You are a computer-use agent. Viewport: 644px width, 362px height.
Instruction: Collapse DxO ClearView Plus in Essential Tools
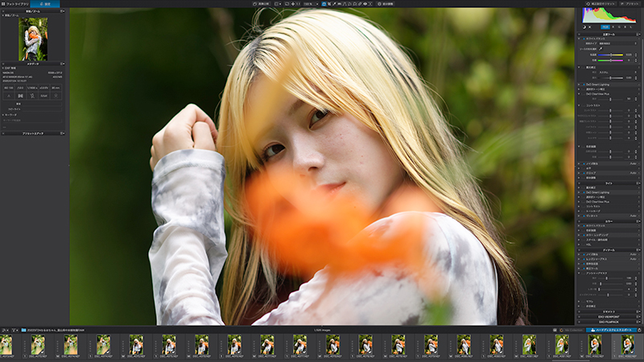pos(579,94)
